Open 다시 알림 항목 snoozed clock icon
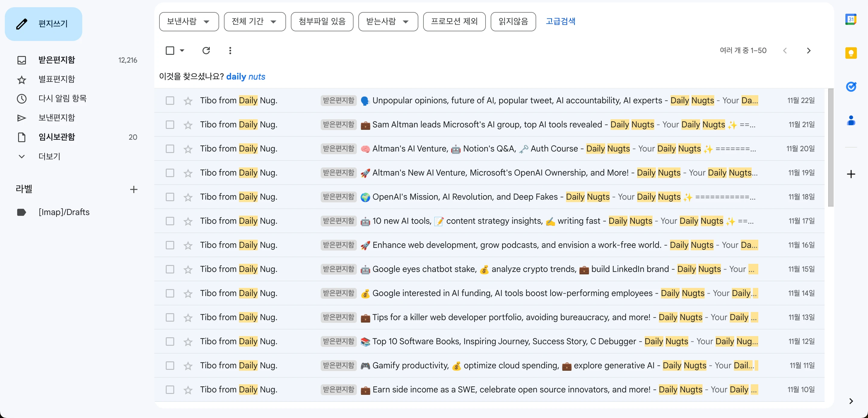 pos(22,99)
